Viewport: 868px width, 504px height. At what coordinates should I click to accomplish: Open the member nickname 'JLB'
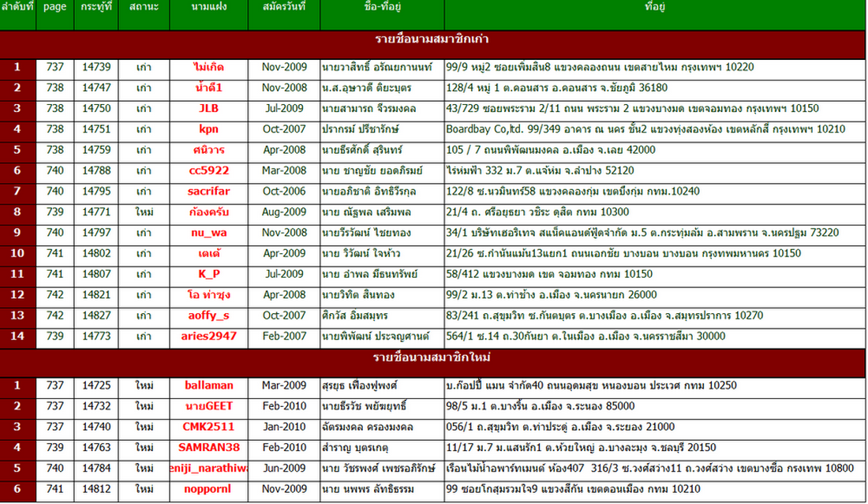coord(208,108)
